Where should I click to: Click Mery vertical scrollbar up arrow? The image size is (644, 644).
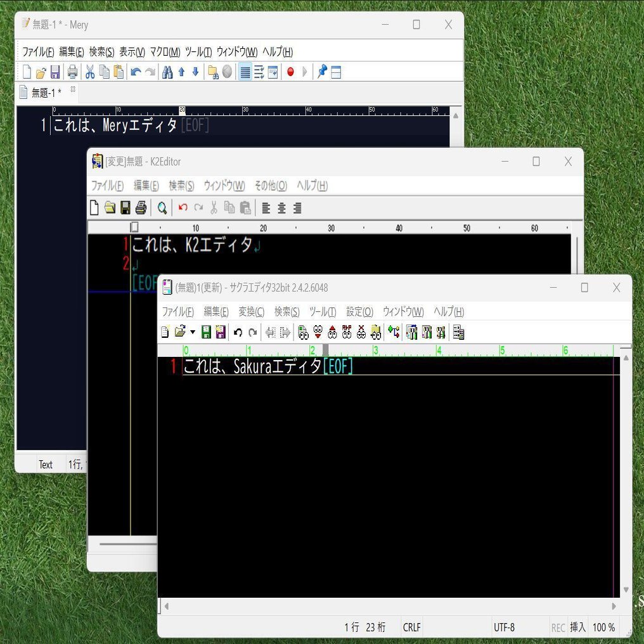tap(456, 116)
